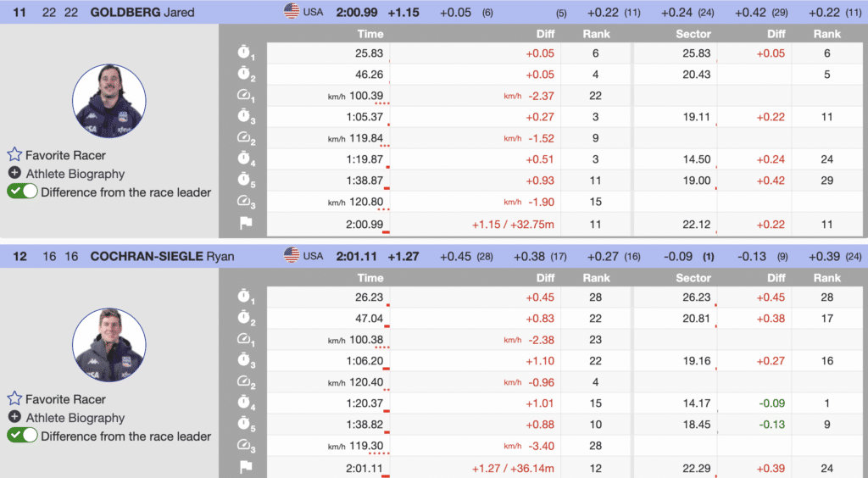This screenshot has height=478, width=868.
Task: Click Cochran-Siegle's finish flag icon
Action: [245, 467]
